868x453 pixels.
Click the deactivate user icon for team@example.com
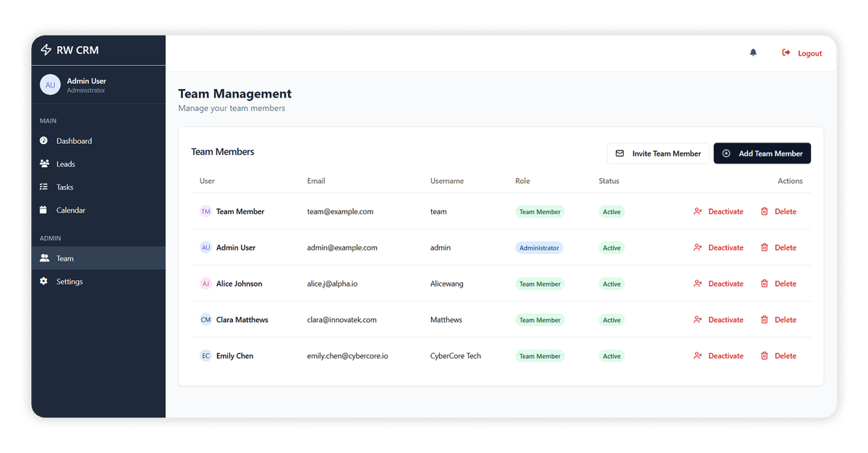click(698, 211)
